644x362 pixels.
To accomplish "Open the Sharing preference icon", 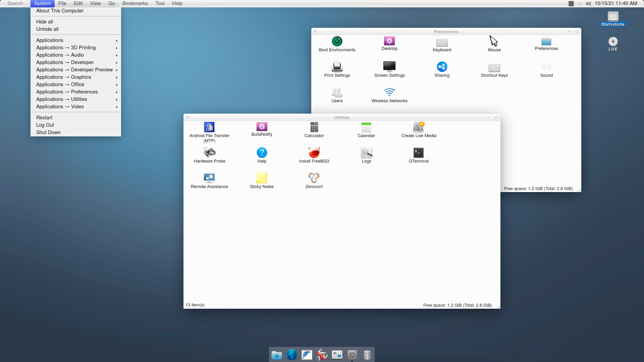I will [442, 67].
